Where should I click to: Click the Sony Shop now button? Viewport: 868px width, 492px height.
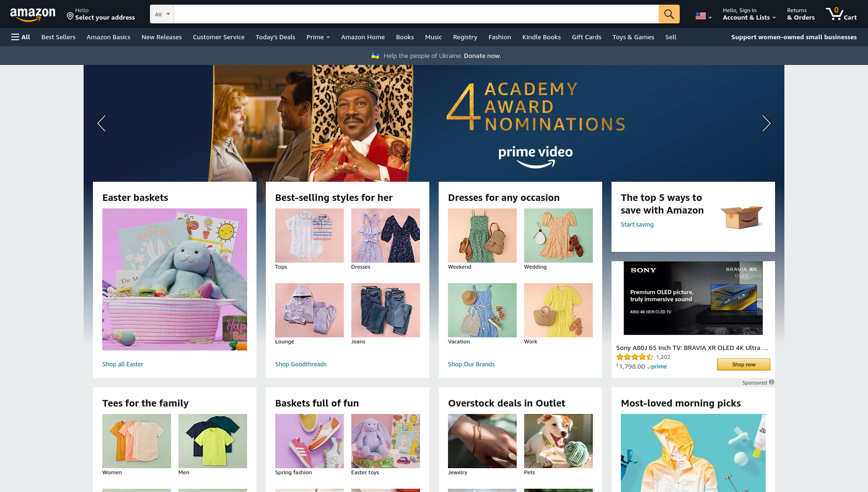(x=743, y=364)
